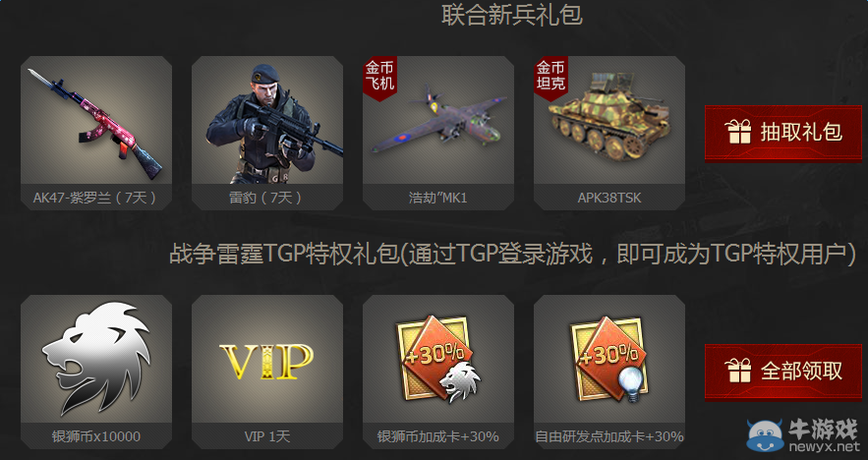Click the 浩劫 MK1 aircraft image
This screenshot has width=868, height=460.
(x=438, y=119)
